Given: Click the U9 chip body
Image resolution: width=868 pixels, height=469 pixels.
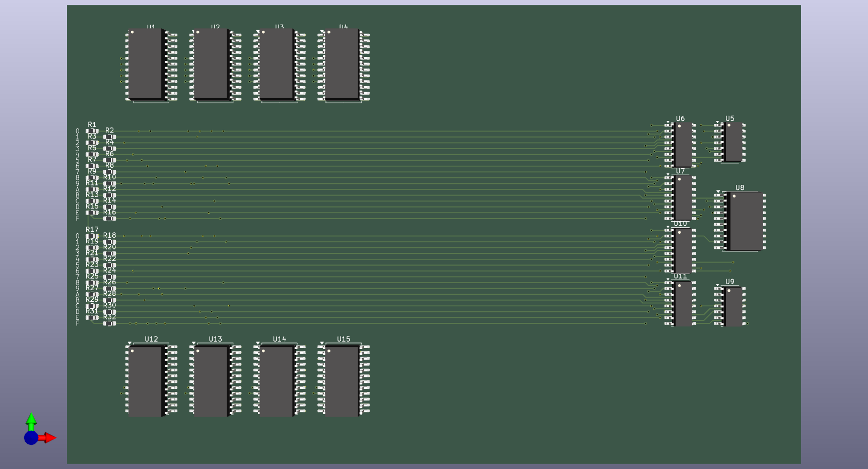Looking at the screenshot, I should click(x=733, y=307).
